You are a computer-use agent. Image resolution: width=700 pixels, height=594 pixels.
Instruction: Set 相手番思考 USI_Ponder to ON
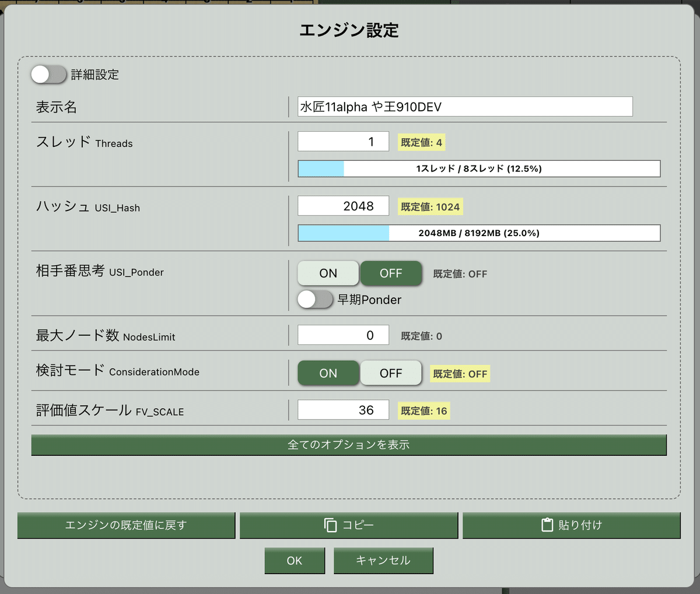(x=328, y=273)
